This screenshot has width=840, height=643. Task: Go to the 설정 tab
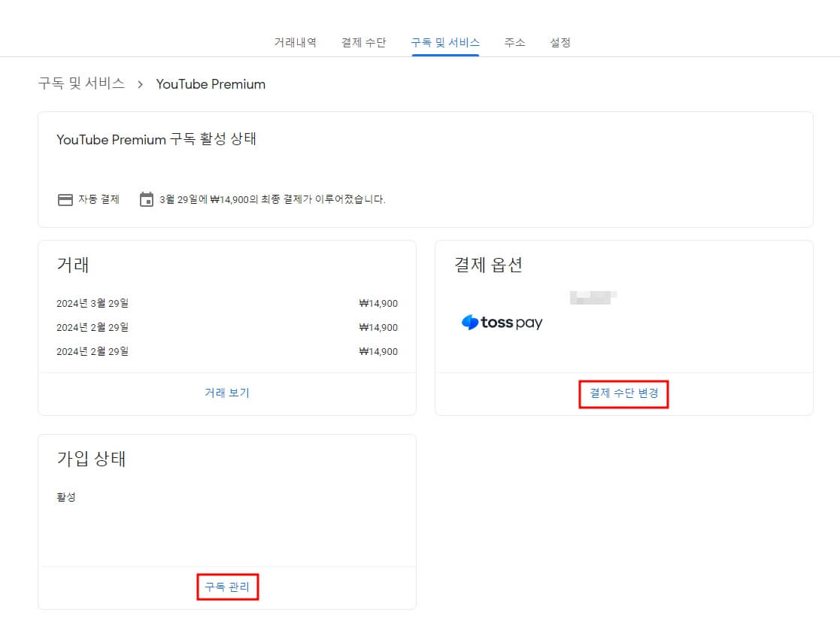coord(560,42)
